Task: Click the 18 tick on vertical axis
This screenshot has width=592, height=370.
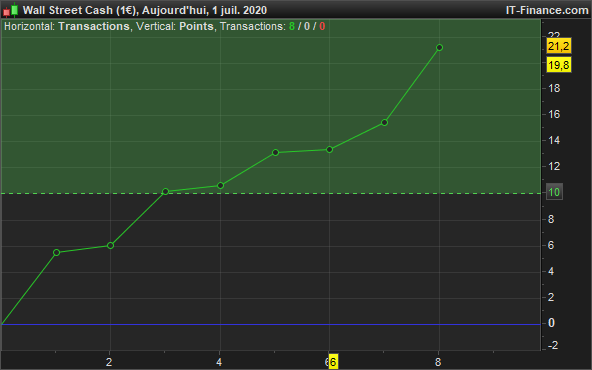Action: (x=554, y=88)
